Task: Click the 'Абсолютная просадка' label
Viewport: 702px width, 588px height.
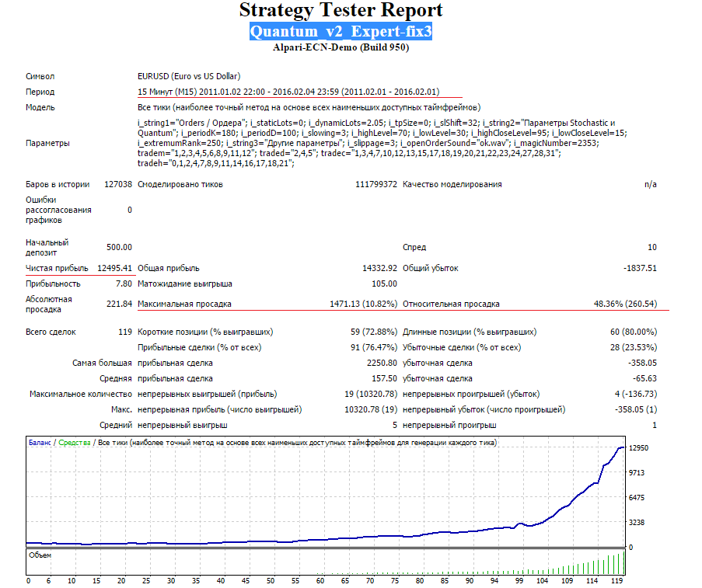Action: pyautogui.click(x=49, y=304)
